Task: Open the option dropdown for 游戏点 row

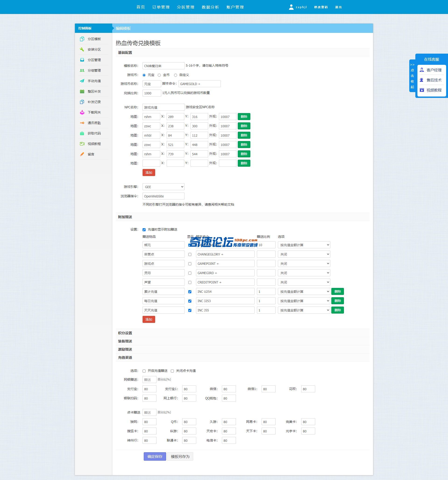Action: (304, 264)
